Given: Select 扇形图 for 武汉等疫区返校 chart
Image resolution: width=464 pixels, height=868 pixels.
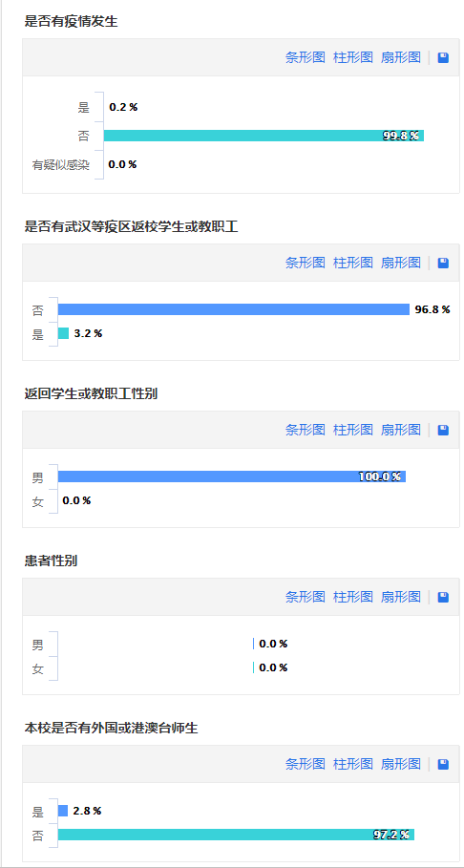Looking at the screenshot, I should click(400, 263).
